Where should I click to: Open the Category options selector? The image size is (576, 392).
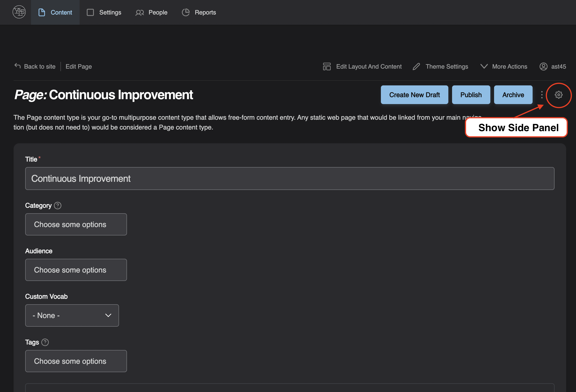click(x=76, y=224)
